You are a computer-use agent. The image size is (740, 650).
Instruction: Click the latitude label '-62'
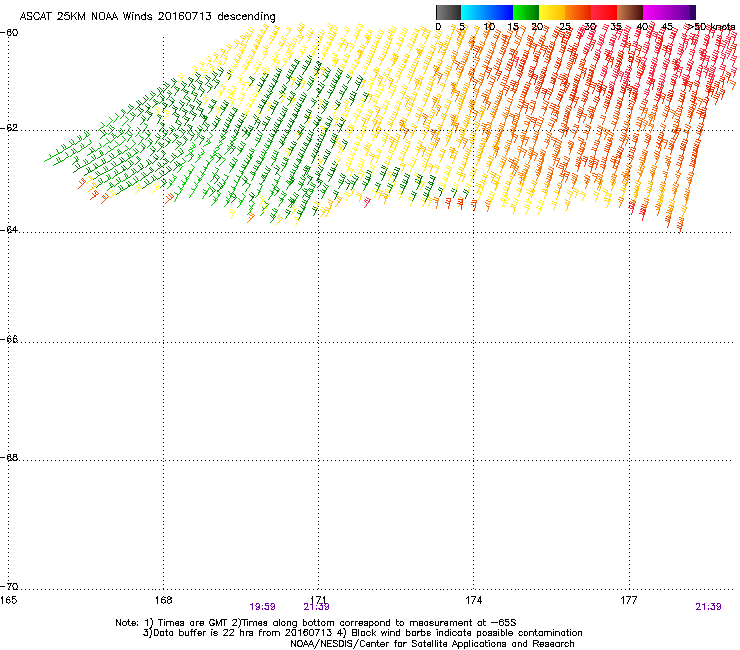click(x=9, y=128)
